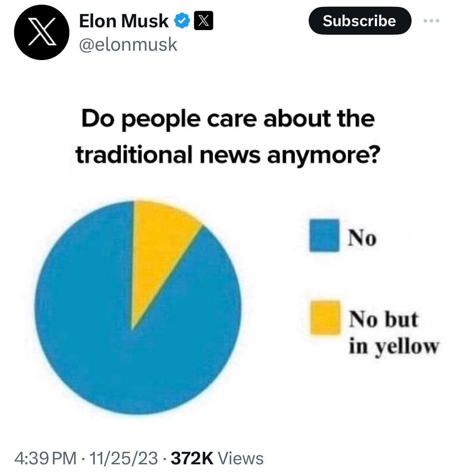This screenshot has width=456, height=476.
Task: Select the blue legend color square
Action: (x=324, y=235)
